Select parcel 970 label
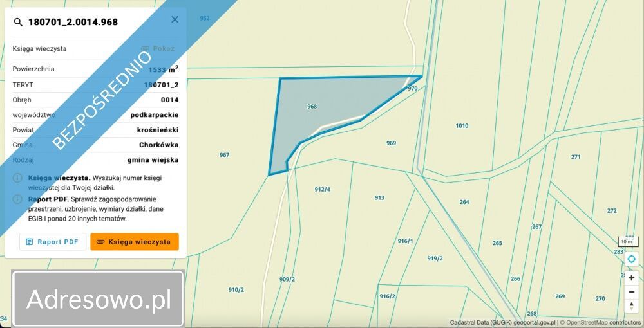This screenshot has height=328, width=644. click(412, 89)
